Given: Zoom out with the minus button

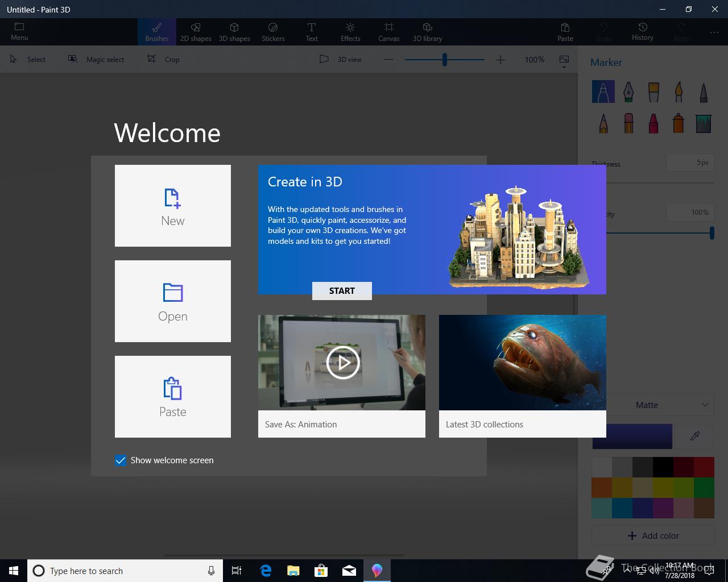Looking at the screenshot, I should (388, 59).
